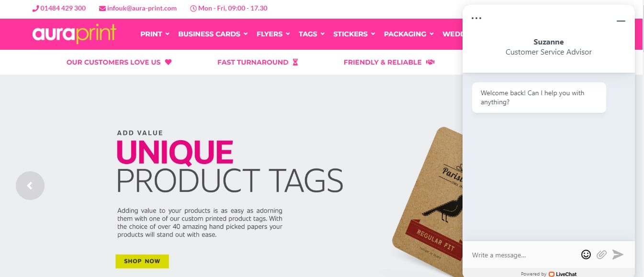Open the emoji picker in chat
644x277 pixels.
[x=586, y=255]
